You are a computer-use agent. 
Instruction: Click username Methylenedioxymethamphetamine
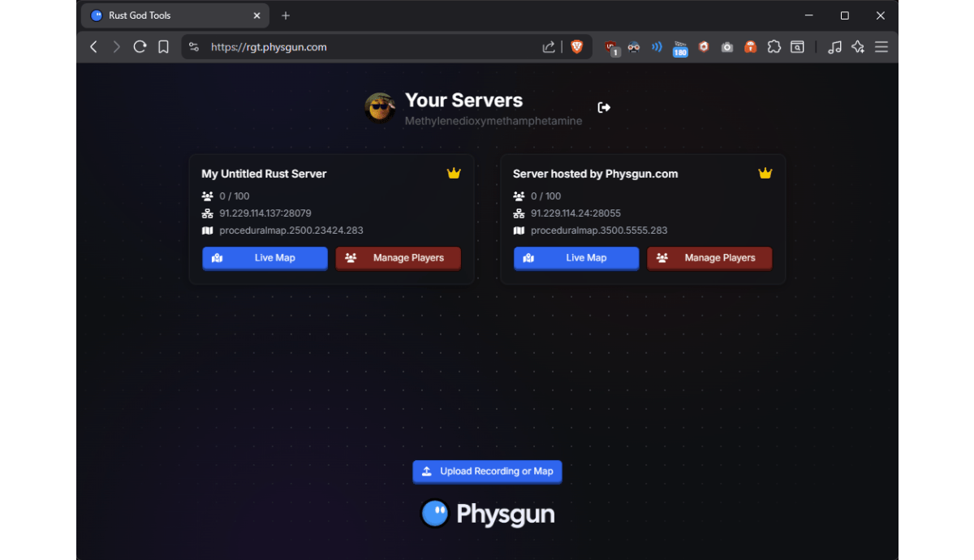[493, 121]
